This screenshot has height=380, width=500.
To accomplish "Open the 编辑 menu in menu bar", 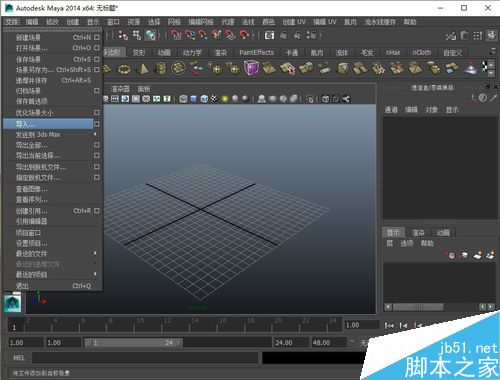I will [32, 22].
